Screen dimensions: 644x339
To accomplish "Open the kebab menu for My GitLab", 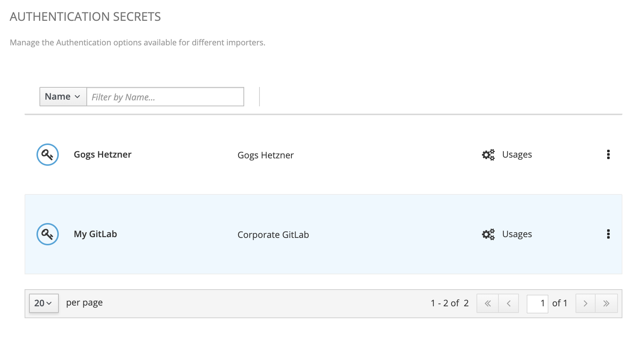I will 608,234.
